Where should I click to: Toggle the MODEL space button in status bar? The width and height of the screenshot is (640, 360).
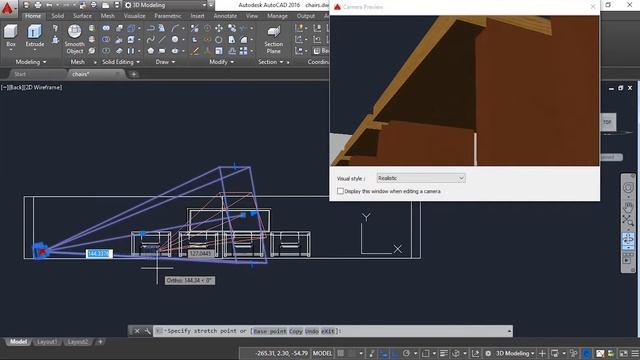(x=322, y=353)
